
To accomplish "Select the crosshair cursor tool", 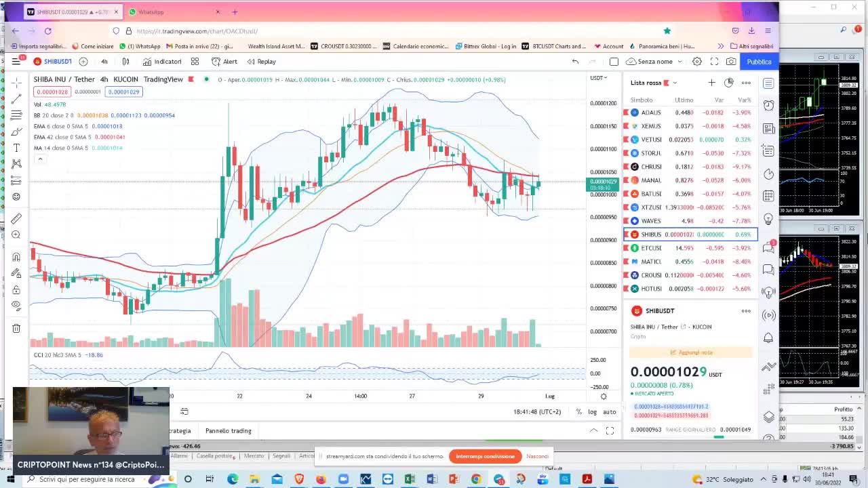I will 16,83.
